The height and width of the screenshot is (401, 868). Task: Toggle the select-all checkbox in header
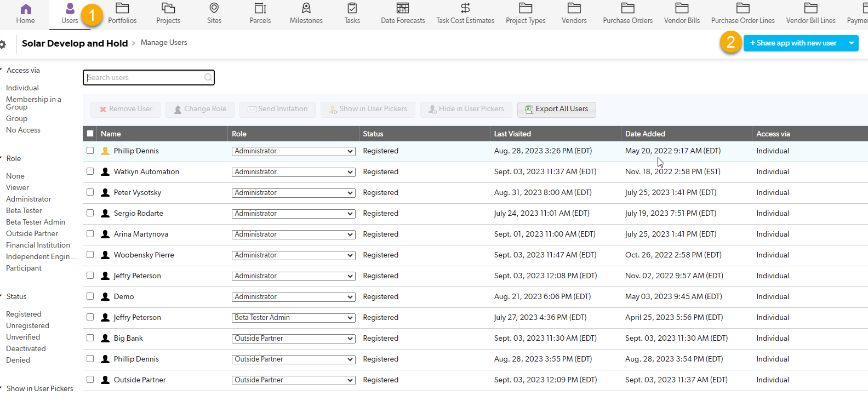coord(90,134)
